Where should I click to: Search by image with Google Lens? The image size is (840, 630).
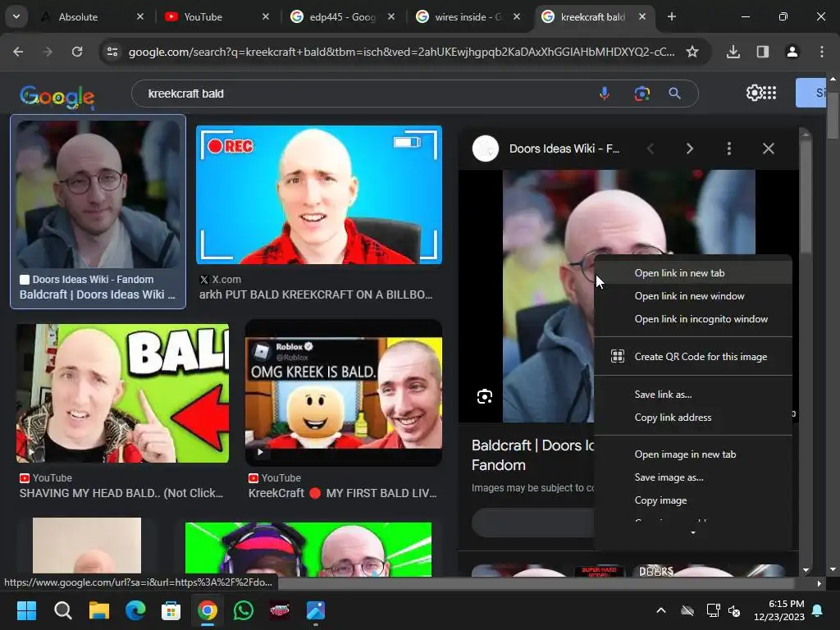coord(641,94)
